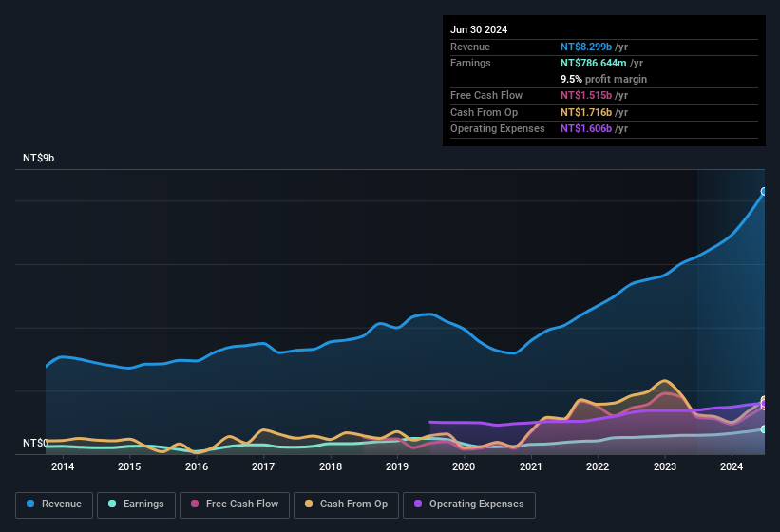The width and height of the screenshot is (780, 532).
Task: Click the 9.5% profit margin text
Action: tap(604, 79)
